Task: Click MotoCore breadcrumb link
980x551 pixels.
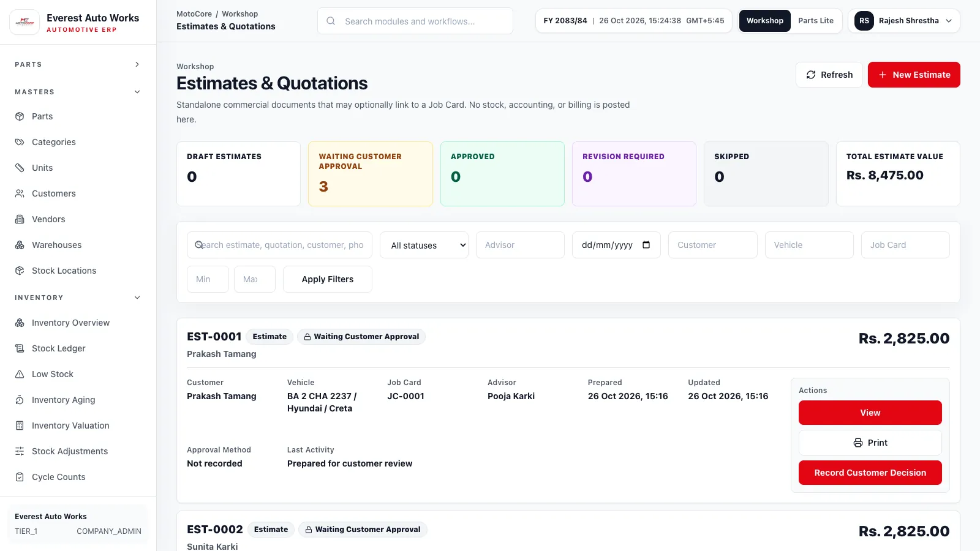Action: click(x=194, y=14)
